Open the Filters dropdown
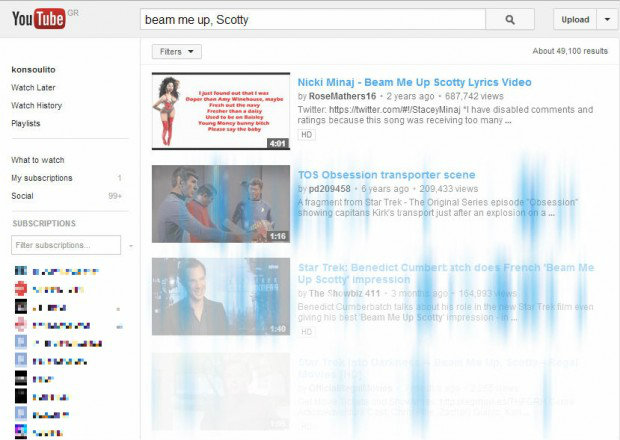The height and width of the screenshot is (440, 620). (x=177, y=52)
